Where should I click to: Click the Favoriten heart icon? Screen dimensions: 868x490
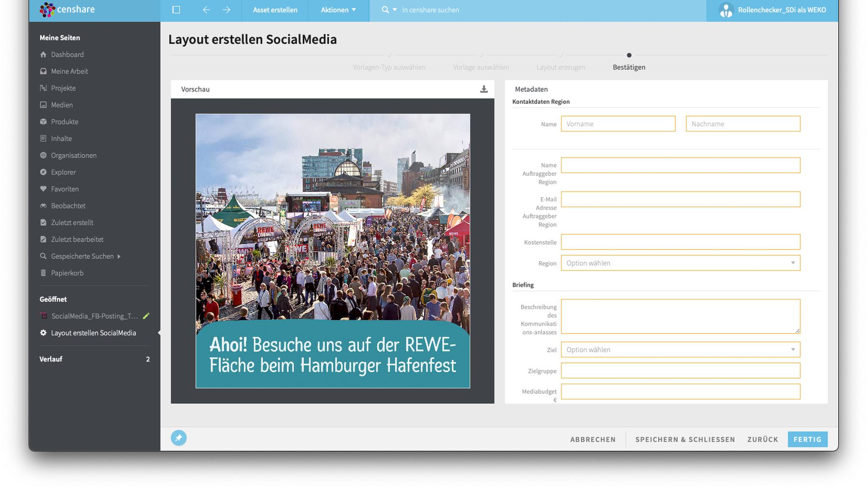43,189
